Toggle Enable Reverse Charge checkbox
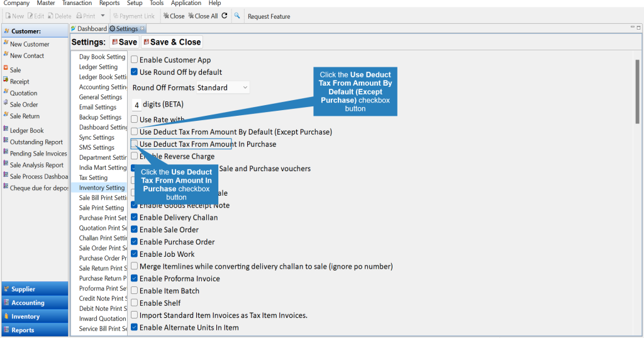Image resolution: width=644 pixels, height=338 pixels. [135, 156]
